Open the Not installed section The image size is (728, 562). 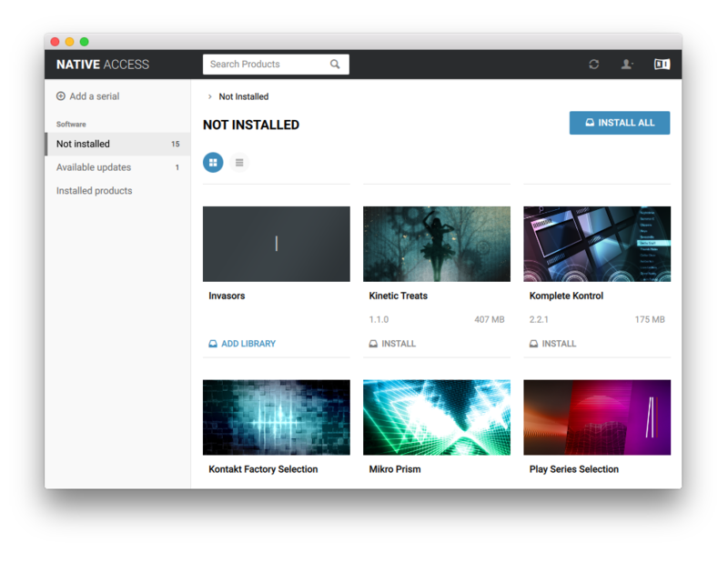(x=117, y=144)
